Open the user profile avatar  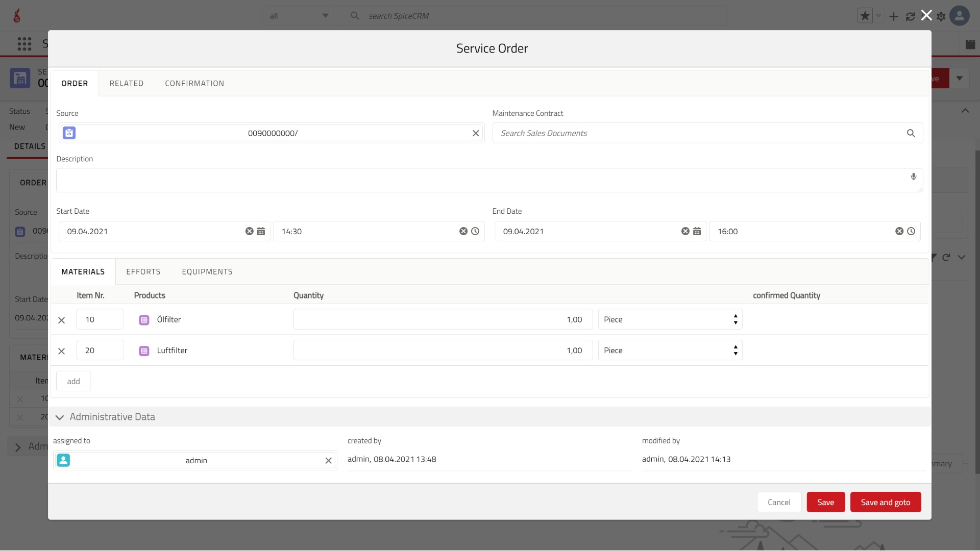click(960, 16)
